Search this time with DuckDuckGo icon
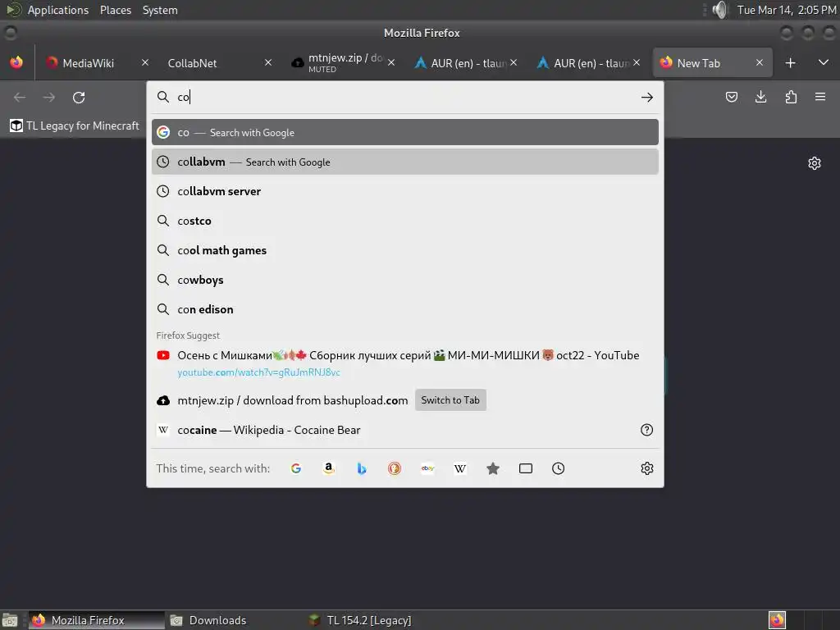840x630 pixels. [395, 468]
